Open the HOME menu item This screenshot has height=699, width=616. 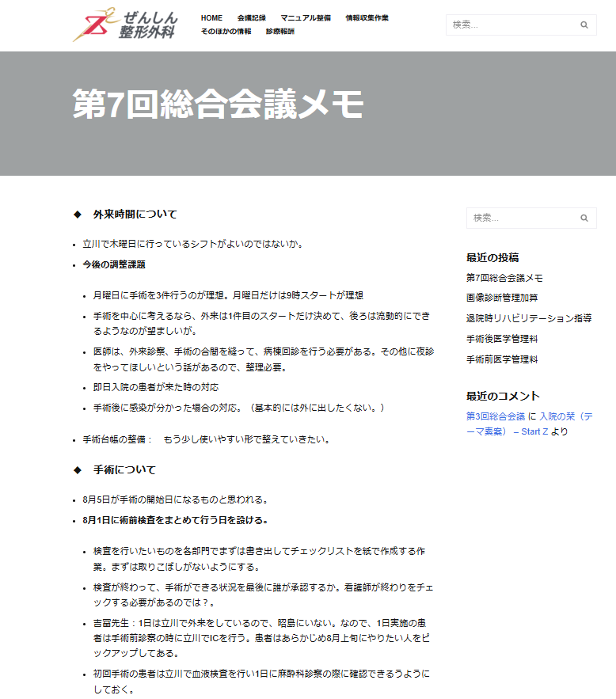pos(211,17)
